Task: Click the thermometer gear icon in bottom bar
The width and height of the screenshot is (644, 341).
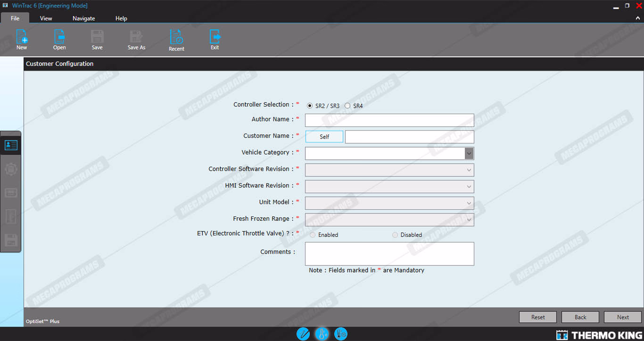Action: click(x=341, y=334)
